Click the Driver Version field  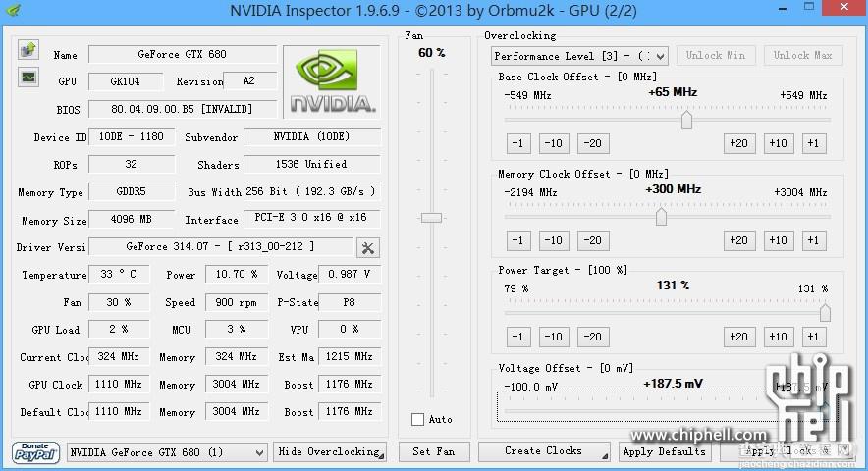[220, 247]
